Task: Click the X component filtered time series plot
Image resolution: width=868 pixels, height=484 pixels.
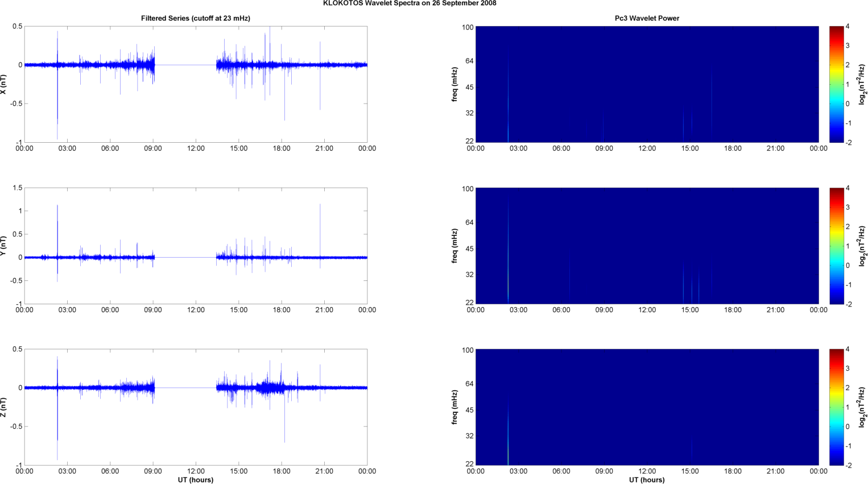Action: [x=196, y=84]
